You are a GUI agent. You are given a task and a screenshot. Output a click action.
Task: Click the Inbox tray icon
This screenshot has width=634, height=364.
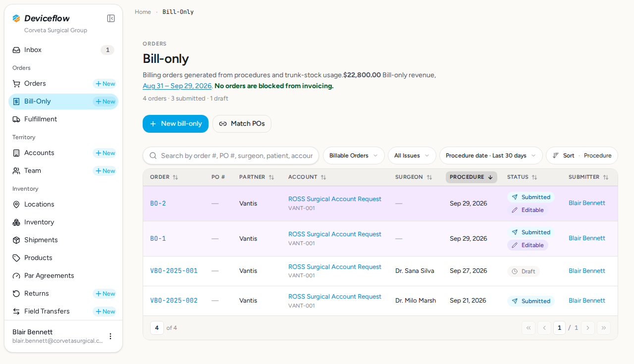(16, 50)
